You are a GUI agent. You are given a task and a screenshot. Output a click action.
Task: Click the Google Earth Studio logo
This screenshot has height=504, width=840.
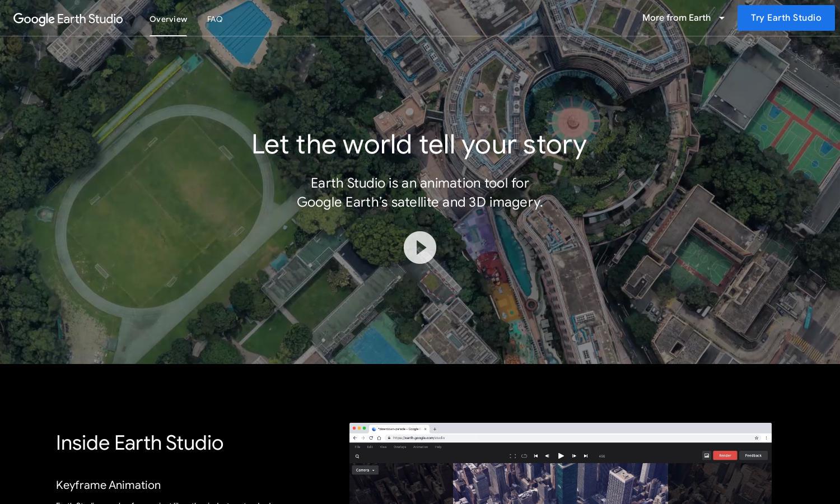point(68,19)
